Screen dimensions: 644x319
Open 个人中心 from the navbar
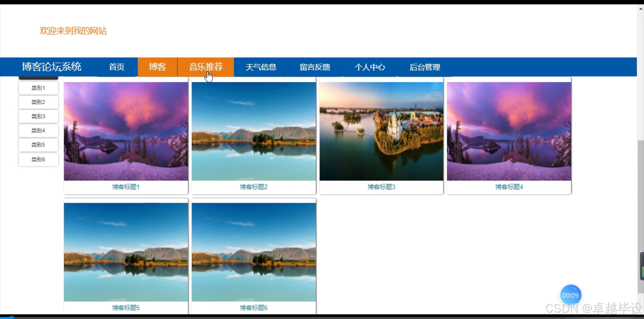click(x=370, y=67)
